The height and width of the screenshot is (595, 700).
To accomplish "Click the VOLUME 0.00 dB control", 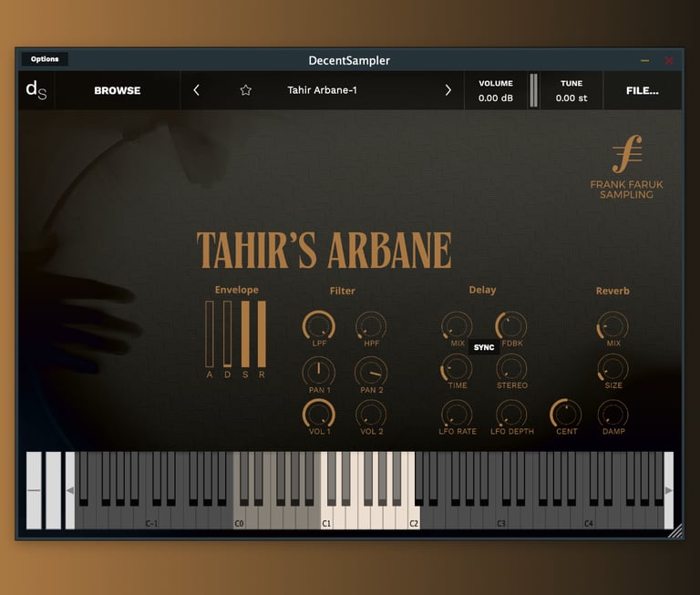I will [496, 90].
